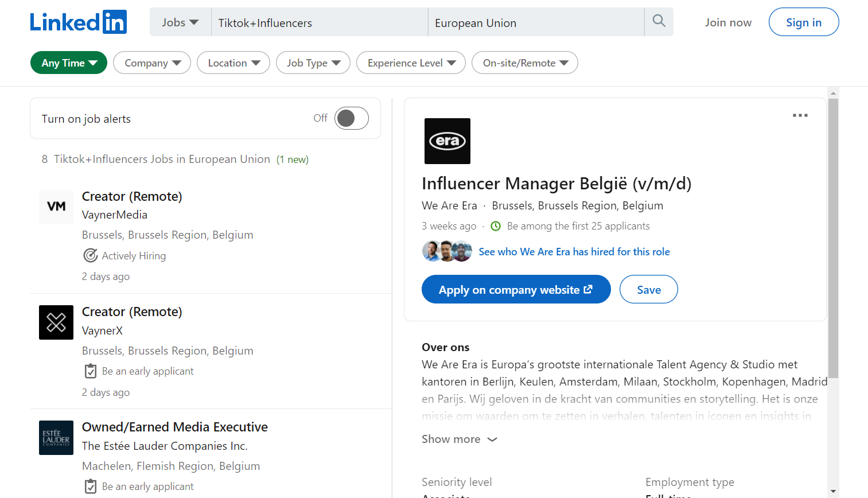Click the 'Employment type' label

point(690,482)
